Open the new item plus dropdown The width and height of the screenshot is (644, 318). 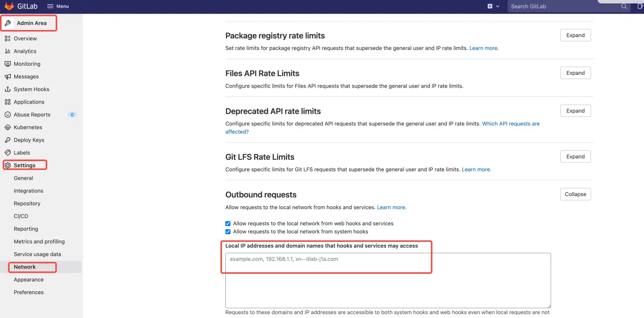pos(493,6)
